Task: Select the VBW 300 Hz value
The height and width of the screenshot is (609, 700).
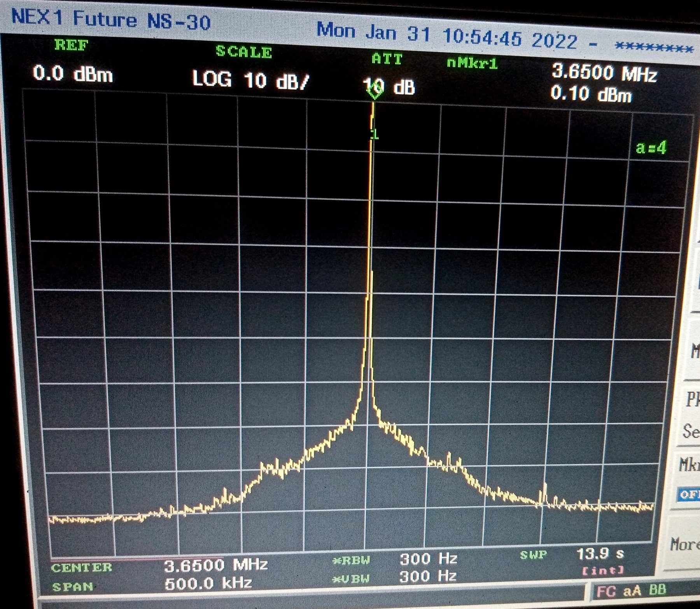Action: point(428,576)
